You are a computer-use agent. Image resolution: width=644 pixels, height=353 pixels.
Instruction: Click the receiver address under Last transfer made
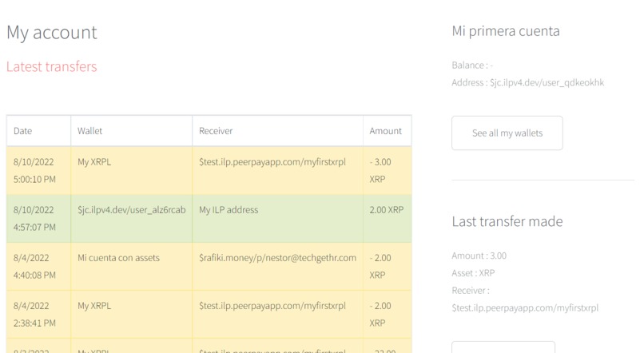[525, 307]
